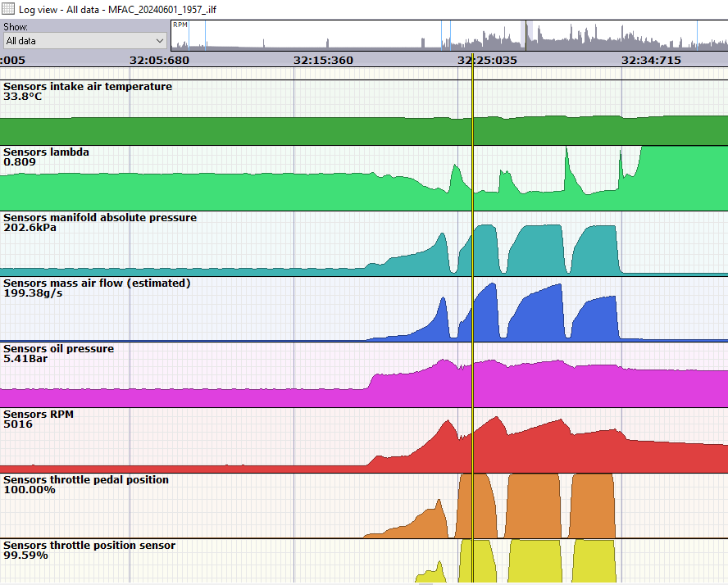Click the yellow throttle position graph block

[x=535, y=561]
